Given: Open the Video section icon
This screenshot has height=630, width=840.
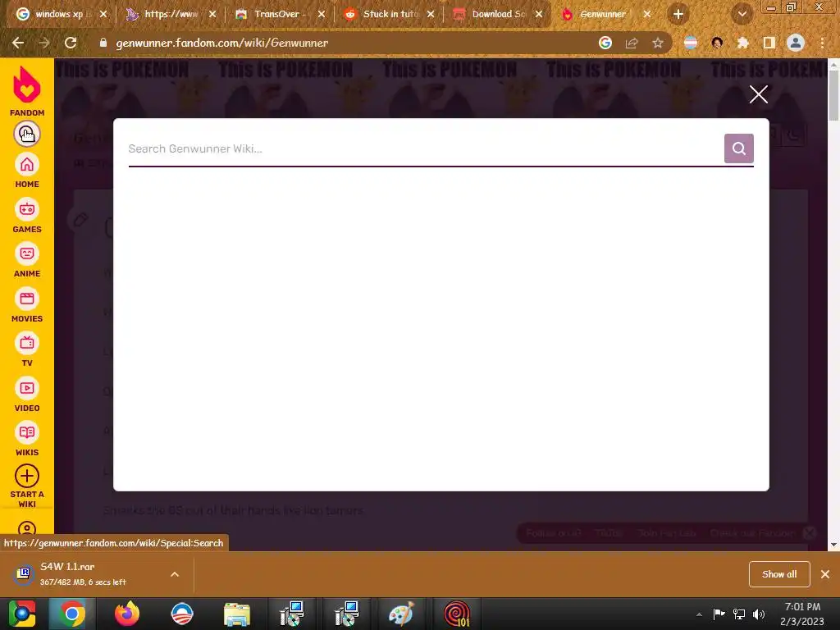Looking at the screenshot, I should pos(27,388).
